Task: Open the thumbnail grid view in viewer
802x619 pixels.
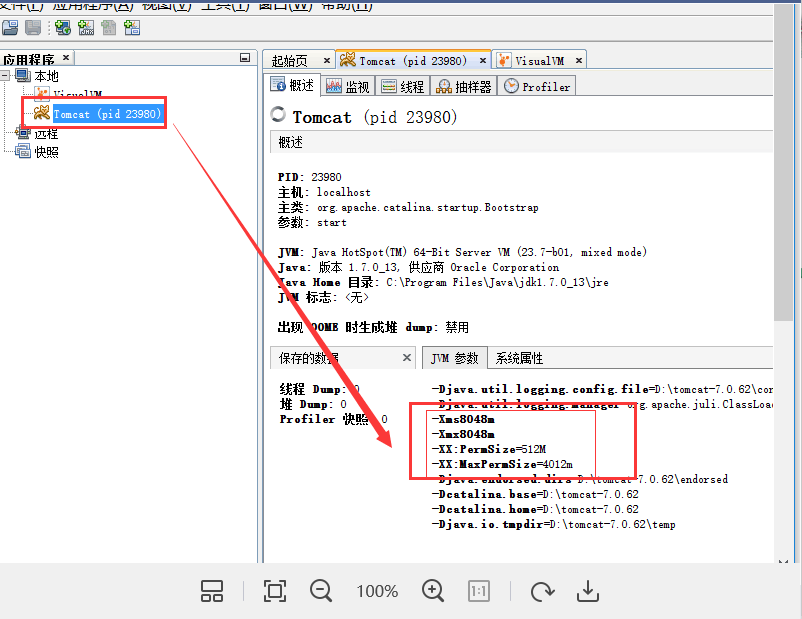Action: [x=212, y=591]
